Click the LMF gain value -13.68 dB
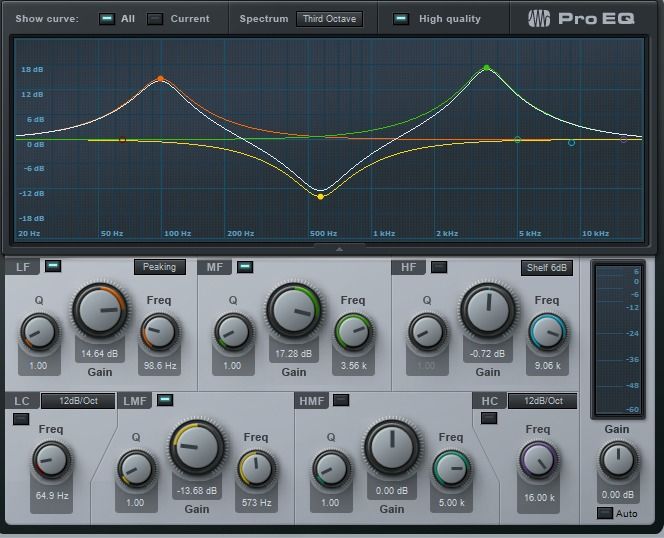This screenshot has width=664, height=538. pyautogui.click(x=196, y=491)
